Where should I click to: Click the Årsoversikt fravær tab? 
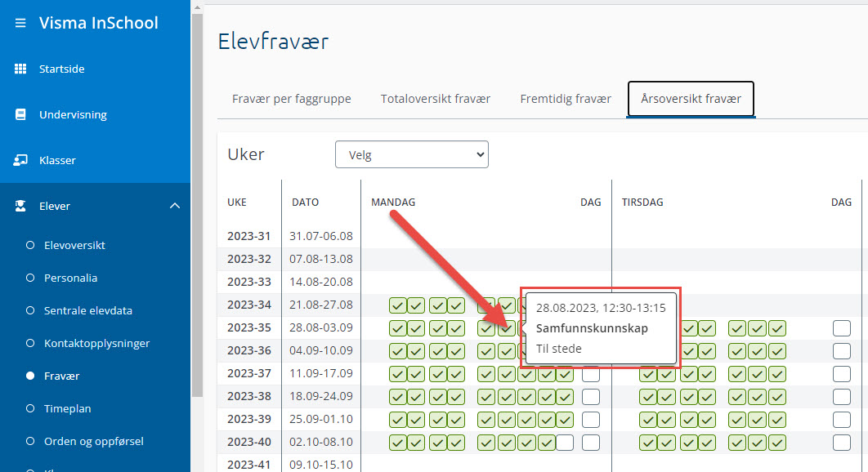coord(691,99)
